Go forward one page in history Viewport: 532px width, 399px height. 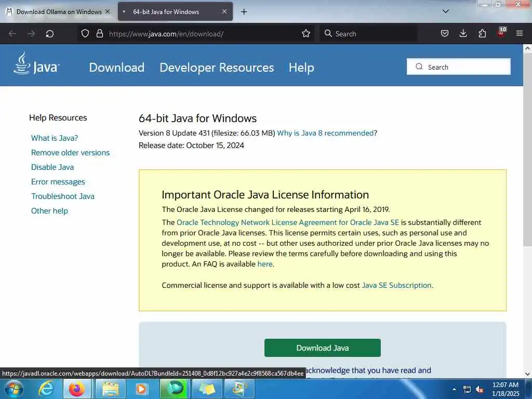coord(31,34)
